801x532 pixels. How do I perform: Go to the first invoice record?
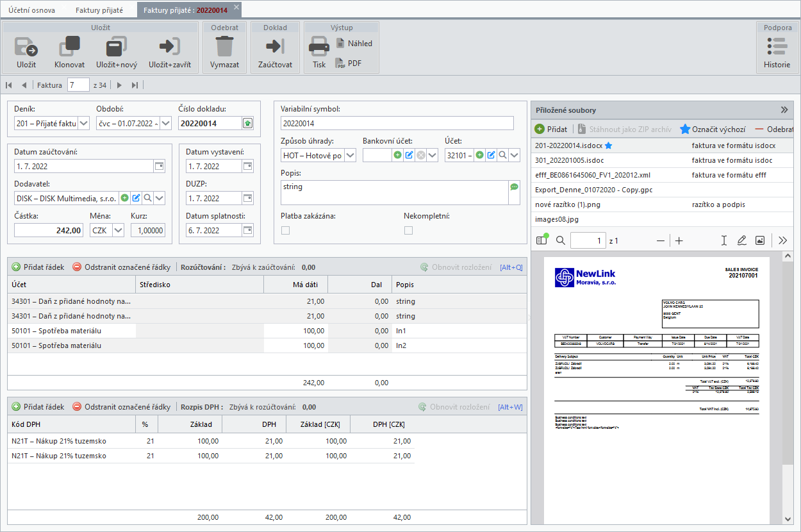[9, 85]
